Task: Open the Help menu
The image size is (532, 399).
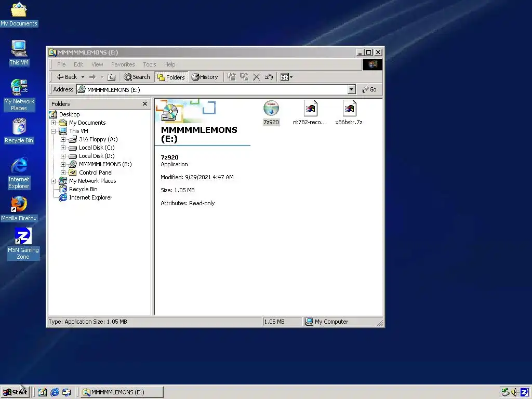Action: (x=170, y=64)
